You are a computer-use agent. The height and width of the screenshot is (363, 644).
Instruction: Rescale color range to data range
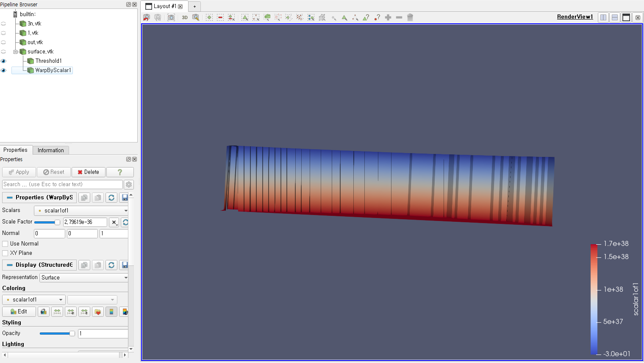pos(57,312)
